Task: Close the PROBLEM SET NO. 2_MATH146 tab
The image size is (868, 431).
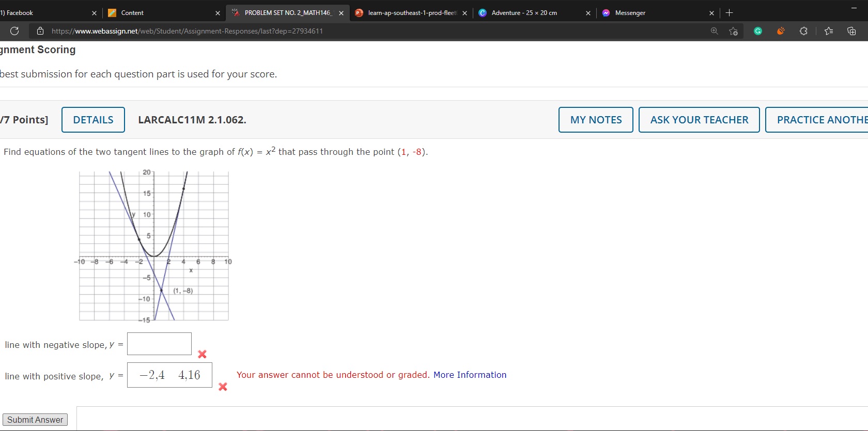Action: point(341,13)
